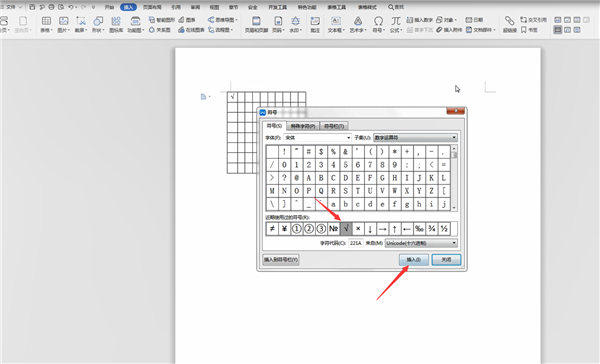
Task: Click the Insert (插入) button in dialog
Action: 414,260
